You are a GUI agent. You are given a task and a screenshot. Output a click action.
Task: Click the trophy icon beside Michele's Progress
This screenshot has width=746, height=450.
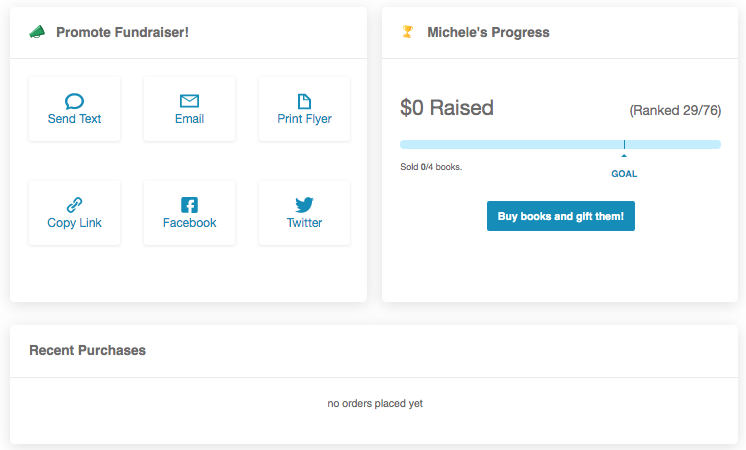(407, 32)
